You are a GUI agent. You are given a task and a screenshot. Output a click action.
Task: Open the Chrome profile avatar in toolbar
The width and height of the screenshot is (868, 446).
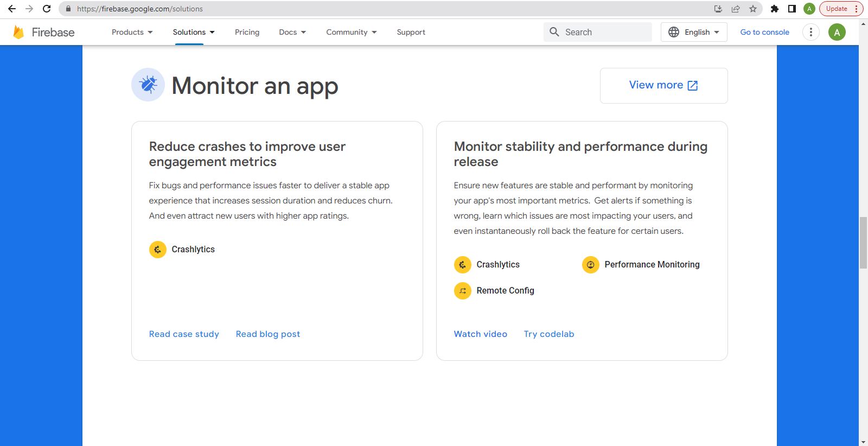point(809,9)
